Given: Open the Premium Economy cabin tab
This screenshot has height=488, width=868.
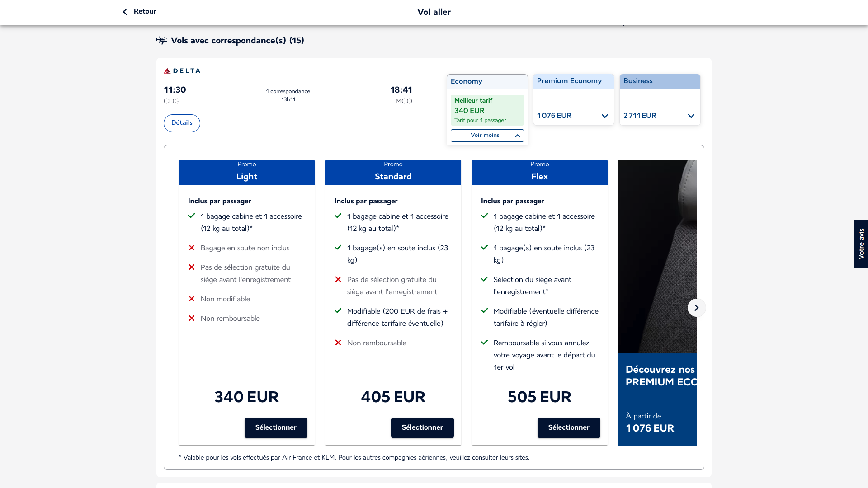Looking at the screenshot, I should pyautogui.click(x=574, y=81).
